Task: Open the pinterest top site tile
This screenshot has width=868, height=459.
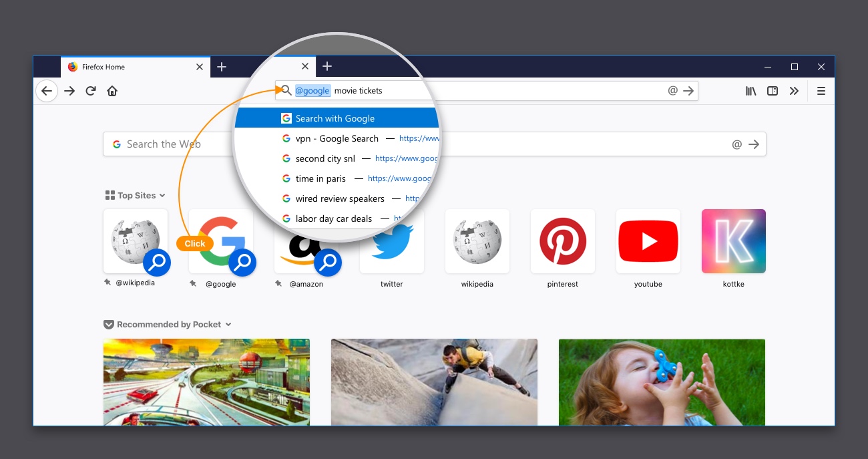Action: click(x=563, y=241)
